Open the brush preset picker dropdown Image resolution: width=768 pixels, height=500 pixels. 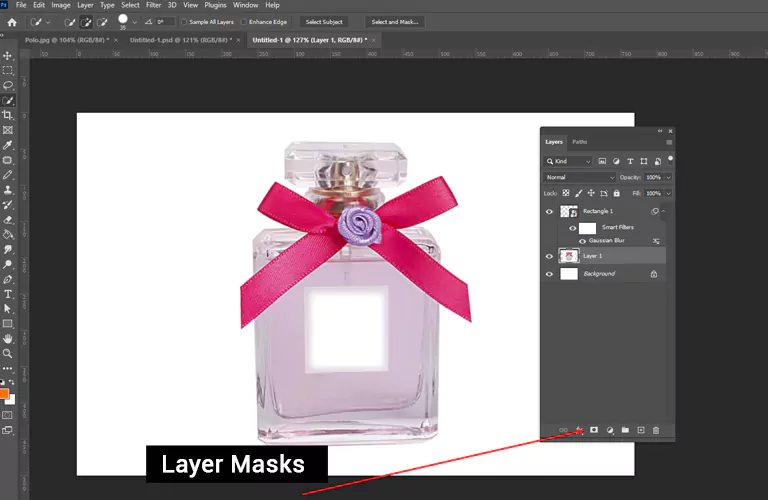(x=134, y=22)
